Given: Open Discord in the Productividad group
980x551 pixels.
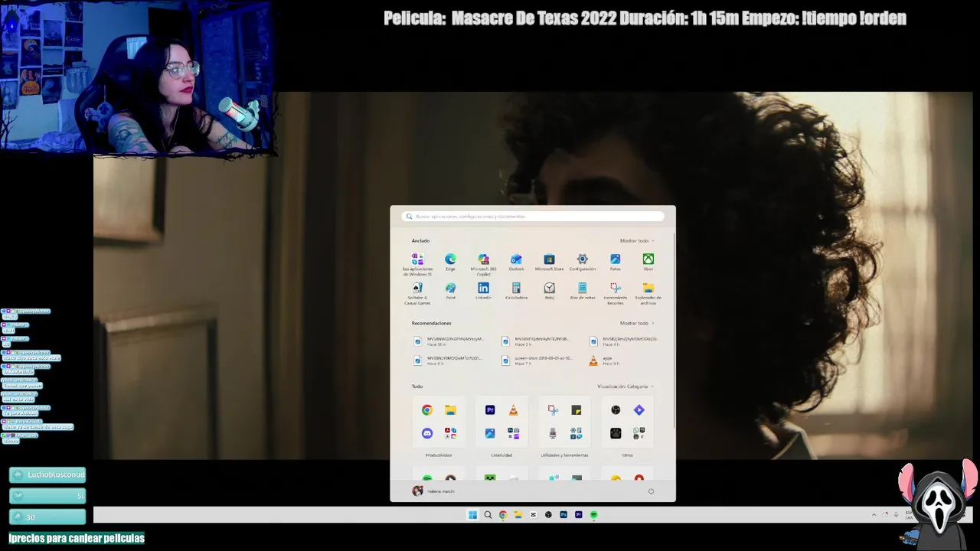Looking at the screenshot, I should [x=427, y=433].
